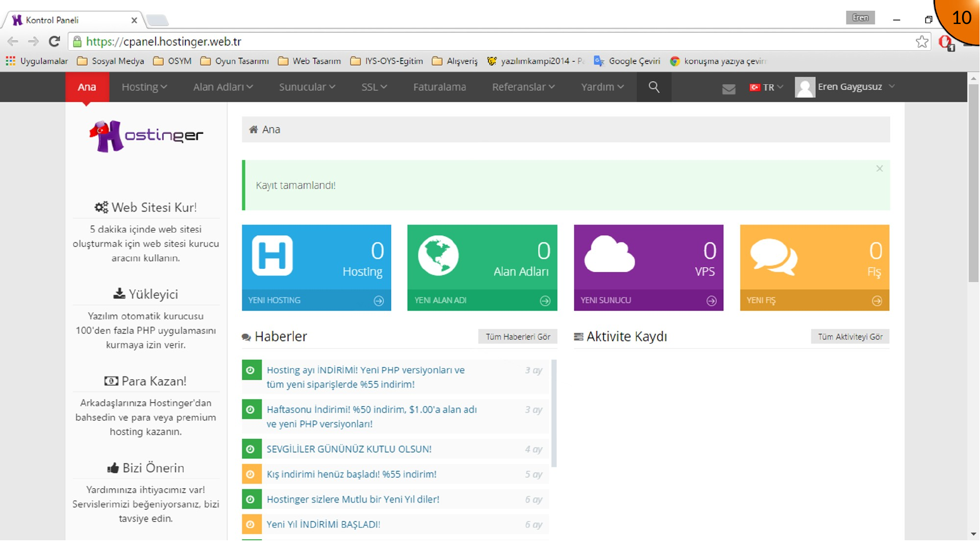
Task: Click YENİ HOSTING link
Action: coord(274,301)
